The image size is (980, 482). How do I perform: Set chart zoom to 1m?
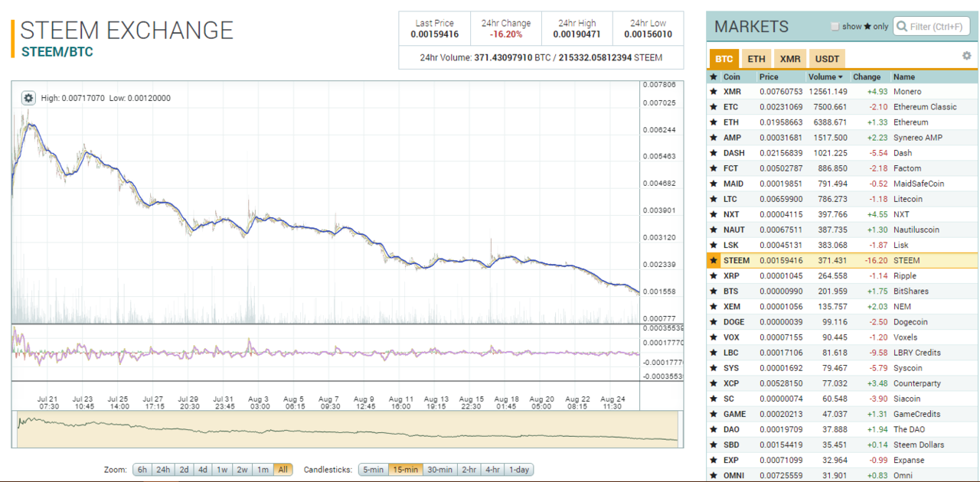263,469
